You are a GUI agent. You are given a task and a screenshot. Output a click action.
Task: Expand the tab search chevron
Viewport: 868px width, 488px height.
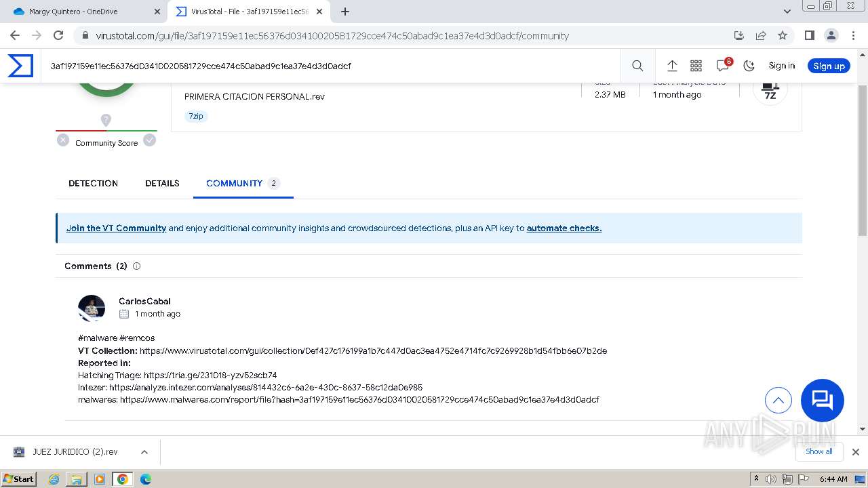[x=787, y=12]
